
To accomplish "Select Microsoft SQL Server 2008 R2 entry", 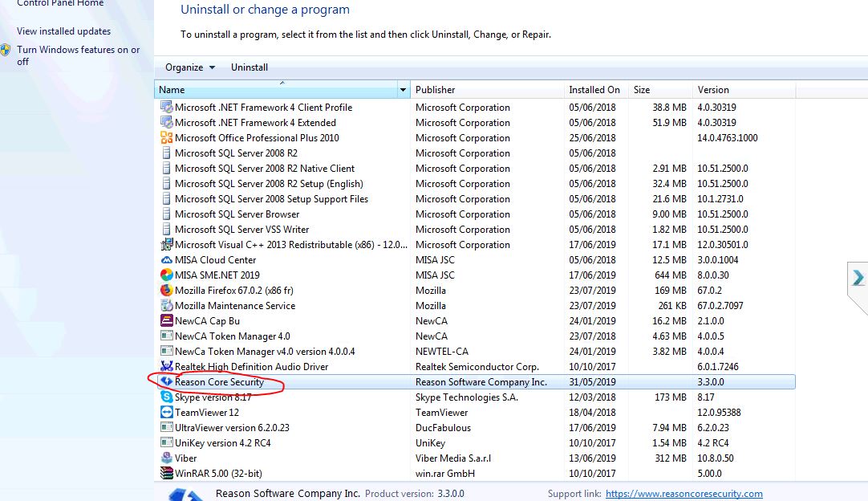I will click(236, 153).
